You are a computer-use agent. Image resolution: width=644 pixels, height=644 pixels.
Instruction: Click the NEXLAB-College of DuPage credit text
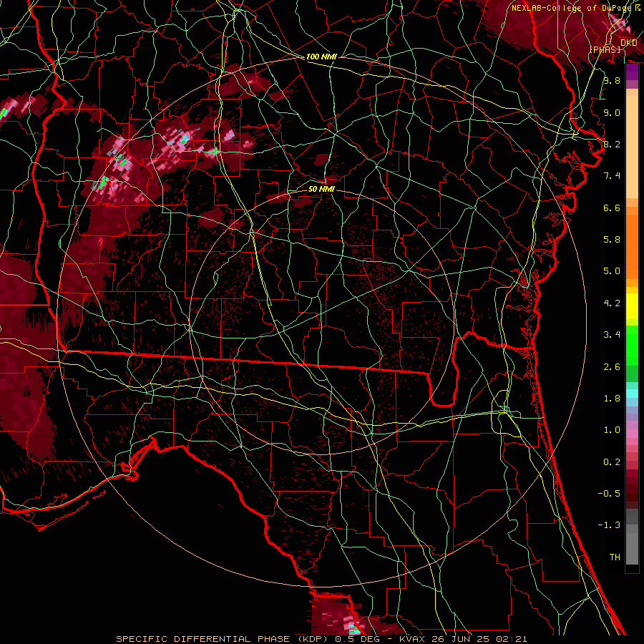571,8
